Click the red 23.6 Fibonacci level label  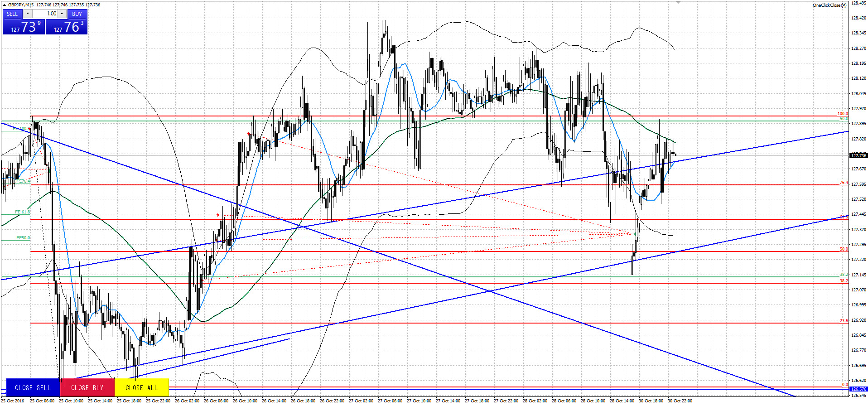[844, 321]
